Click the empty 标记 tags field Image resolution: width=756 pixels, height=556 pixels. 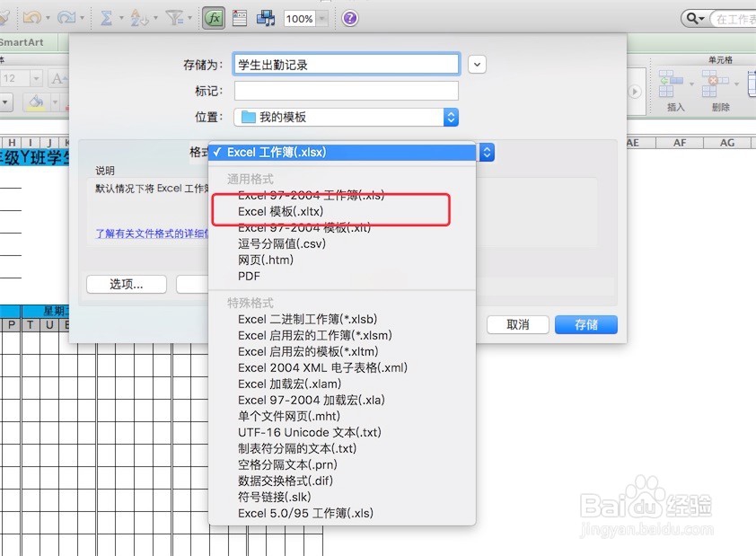[x=347, y=91]
